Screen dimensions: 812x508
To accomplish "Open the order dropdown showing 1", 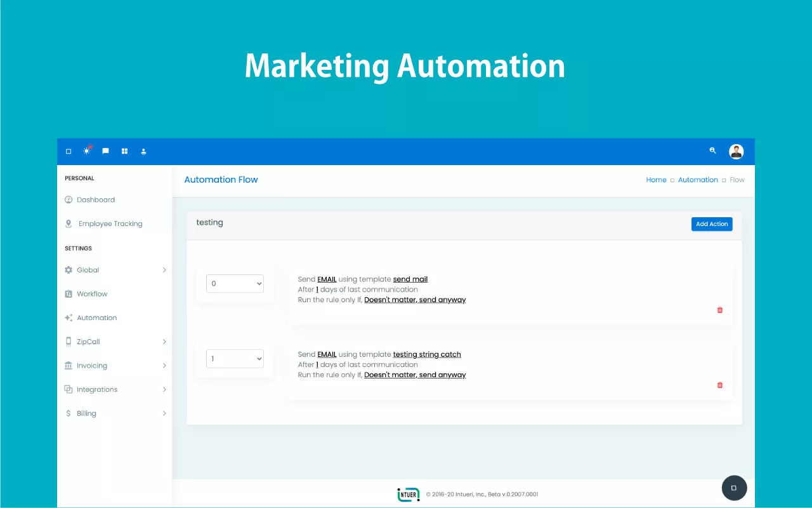I will click(x=235, y=359).
